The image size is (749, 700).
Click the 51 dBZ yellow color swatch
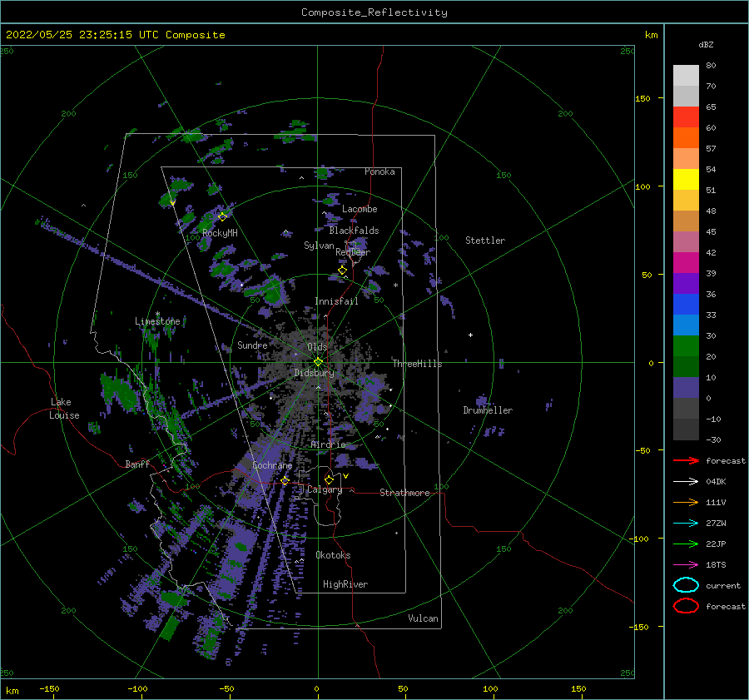point(686,179)
